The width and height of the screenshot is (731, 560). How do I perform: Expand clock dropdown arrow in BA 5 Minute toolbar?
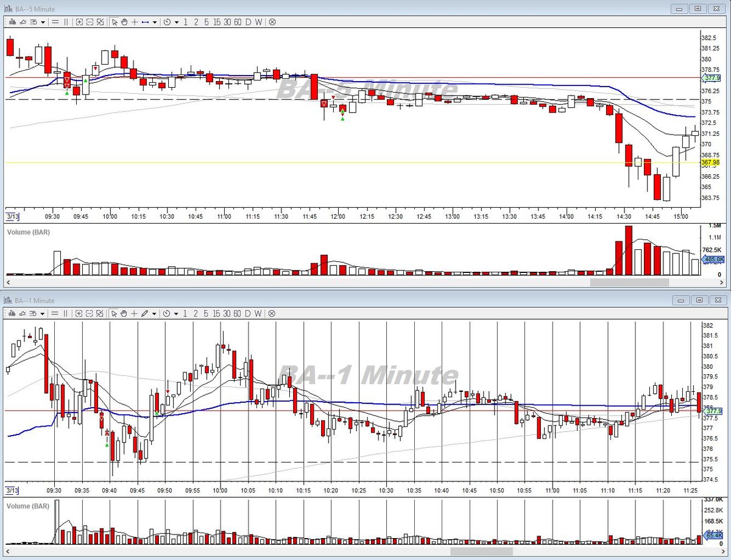tap(177, 22)
